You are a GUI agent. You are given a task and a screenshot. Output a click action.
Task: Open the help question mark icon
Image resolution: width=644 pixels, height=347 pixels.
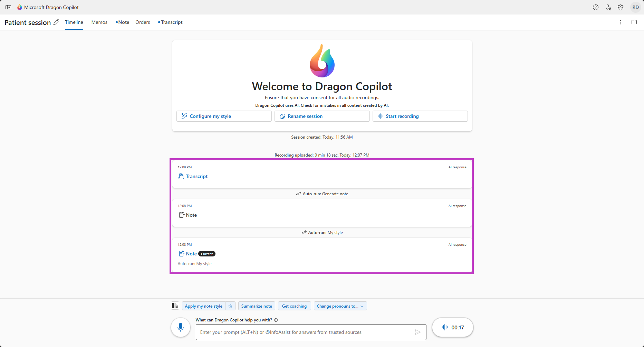pos(596,7)
